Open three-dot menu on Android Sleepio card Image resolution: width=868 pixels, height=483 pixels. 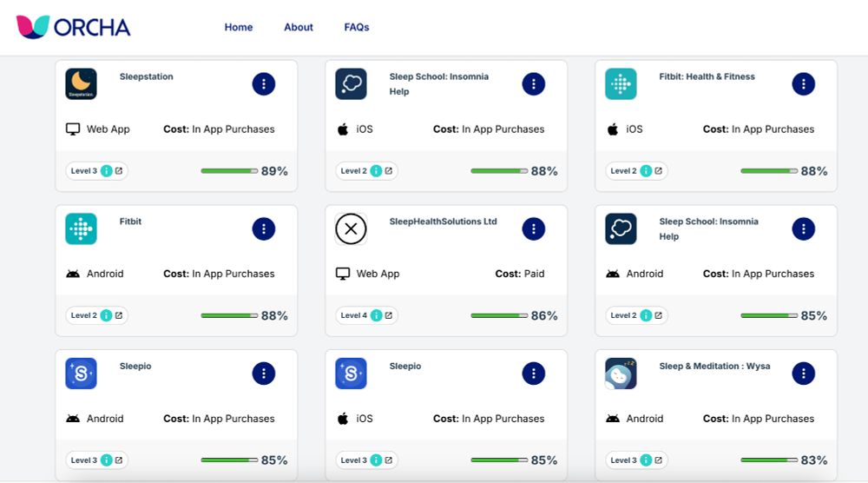pos(264,374)
